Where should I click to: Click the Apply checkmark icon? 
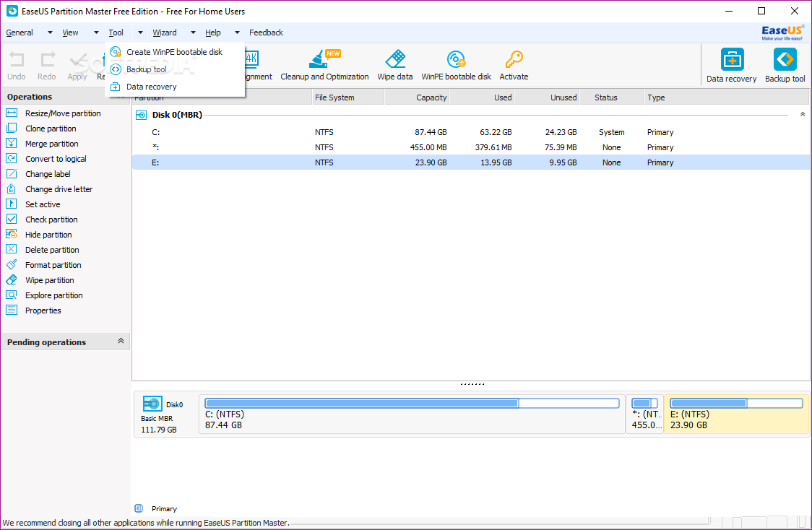(x=78, y=61)
